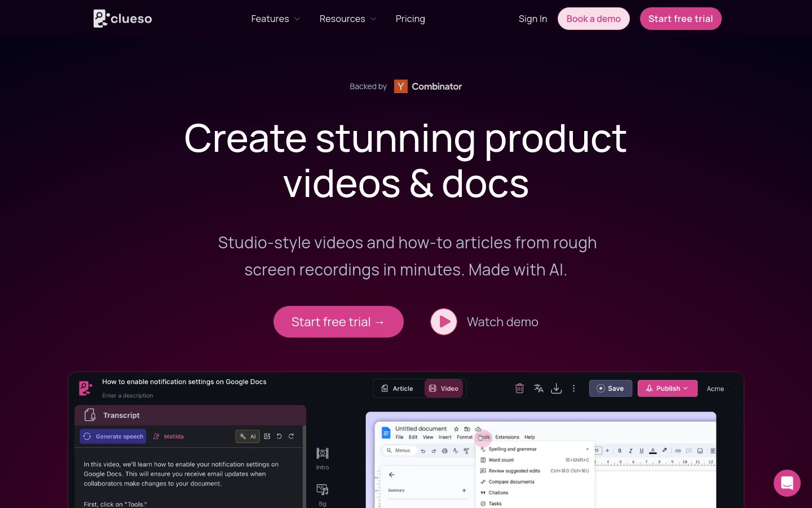Click the translate language icon
Image resolution: width=812 pixels, height=508 pixels.
tap(539, 388)
